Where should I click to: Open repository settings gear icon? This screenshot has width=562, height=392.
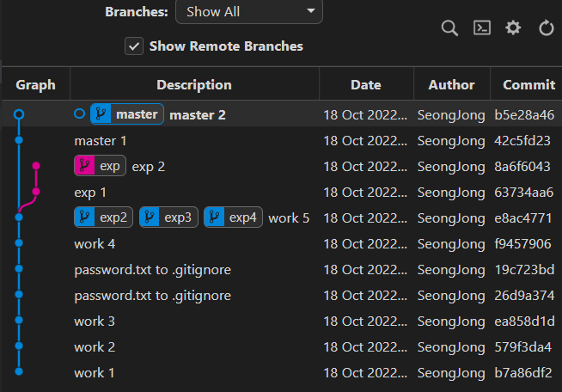click(x=513, y=28)
